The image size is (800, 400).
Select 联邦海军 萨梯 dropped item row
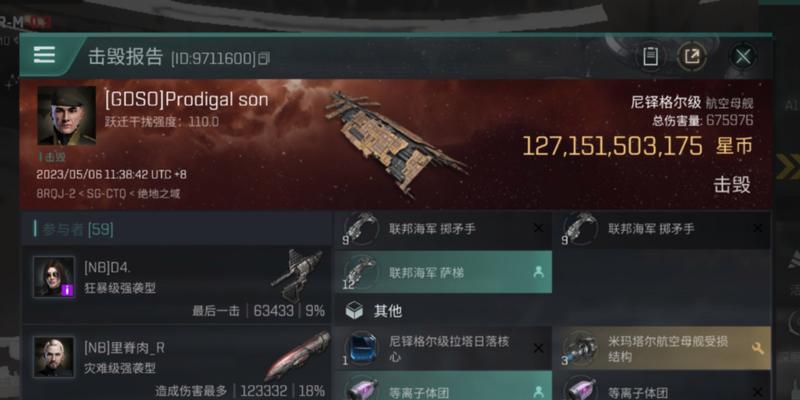(x=443, y=272)
